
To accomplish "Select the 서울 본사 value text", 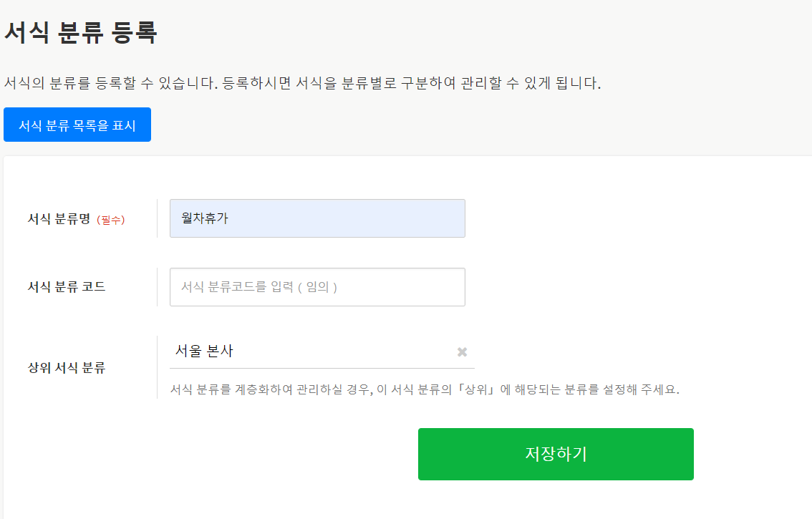I will pyautogui.click(x=204, y=351).
